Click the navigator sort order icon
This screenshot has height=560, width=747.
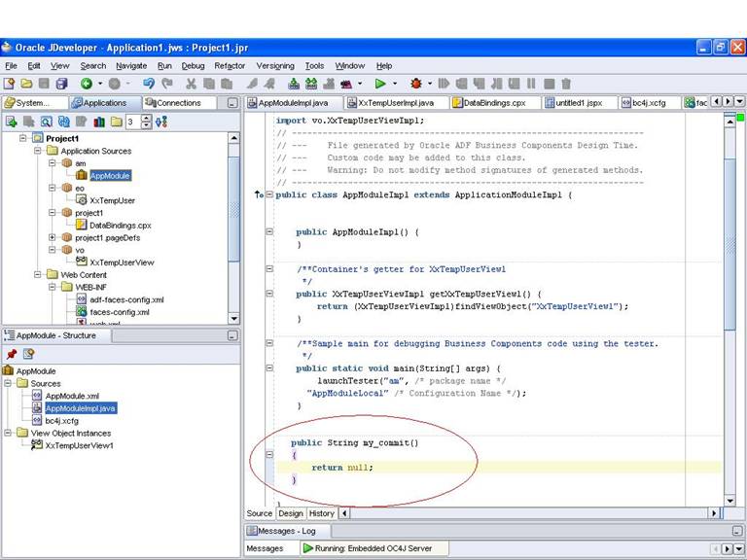(161, 122)
